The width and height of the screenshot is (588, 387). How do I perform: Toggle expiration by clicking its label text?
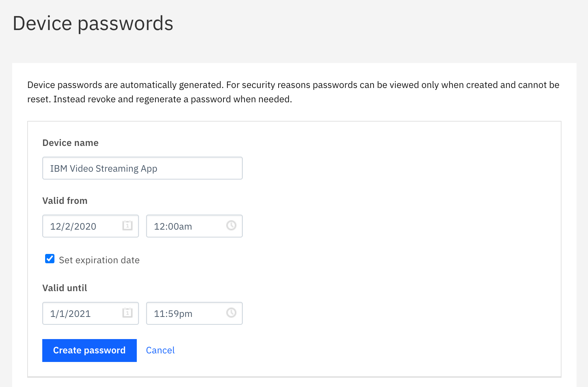[x=99, y=260]
